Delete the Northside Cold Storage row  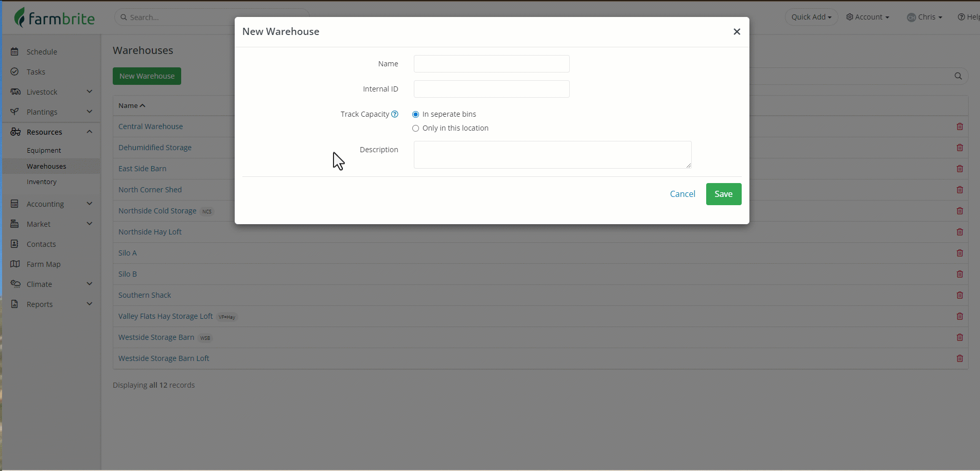click(960, 211)
